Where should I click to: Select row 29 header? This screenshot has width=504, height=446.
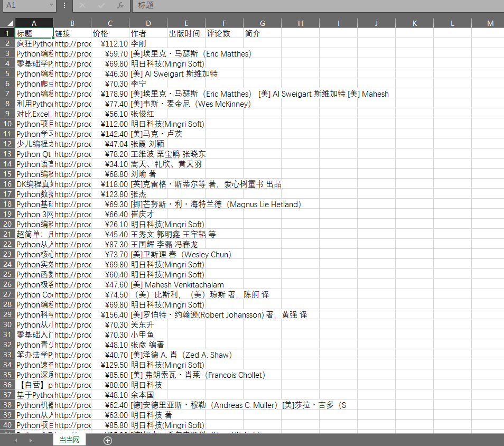click(7, 314)
